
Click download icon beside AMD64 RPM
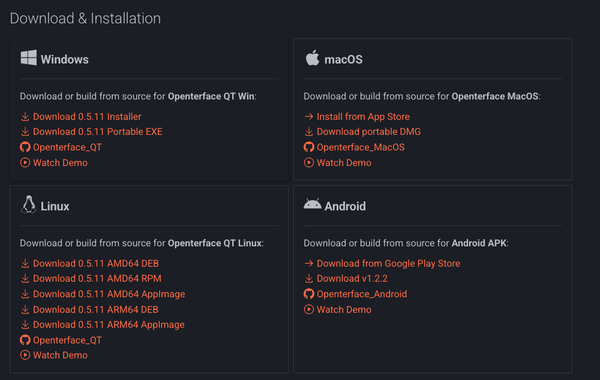pos(25,279)
